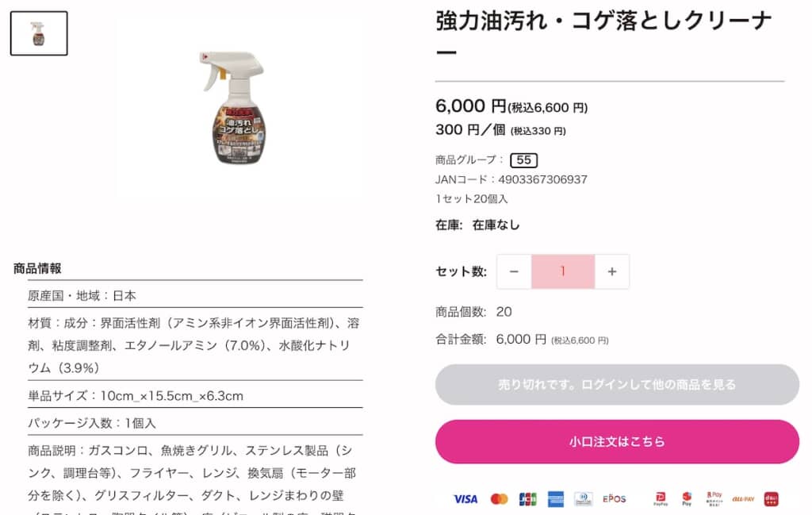Image resolution: width=812 pixels, height=515 pixels.
Task: Click the product group 55 badge
Action: point(523,159)
